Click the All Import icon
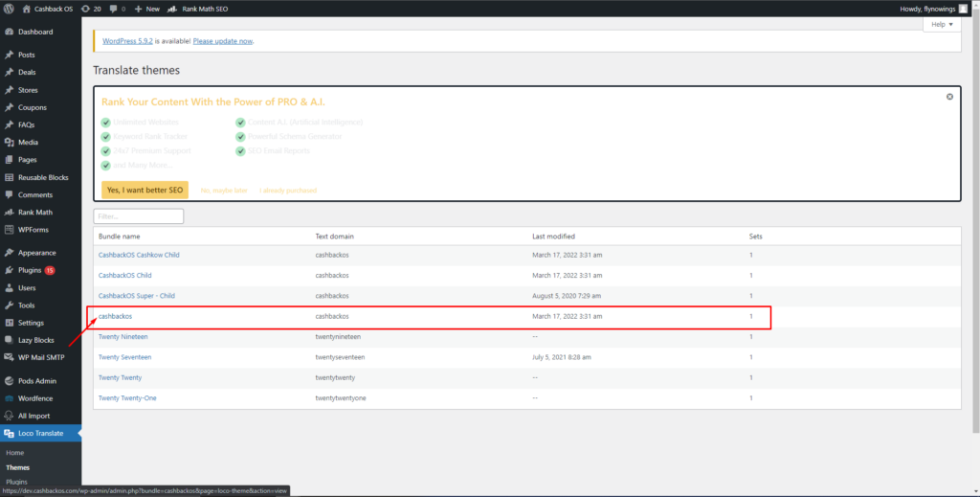This screenshot has width=980, height=497. (9, 417)
